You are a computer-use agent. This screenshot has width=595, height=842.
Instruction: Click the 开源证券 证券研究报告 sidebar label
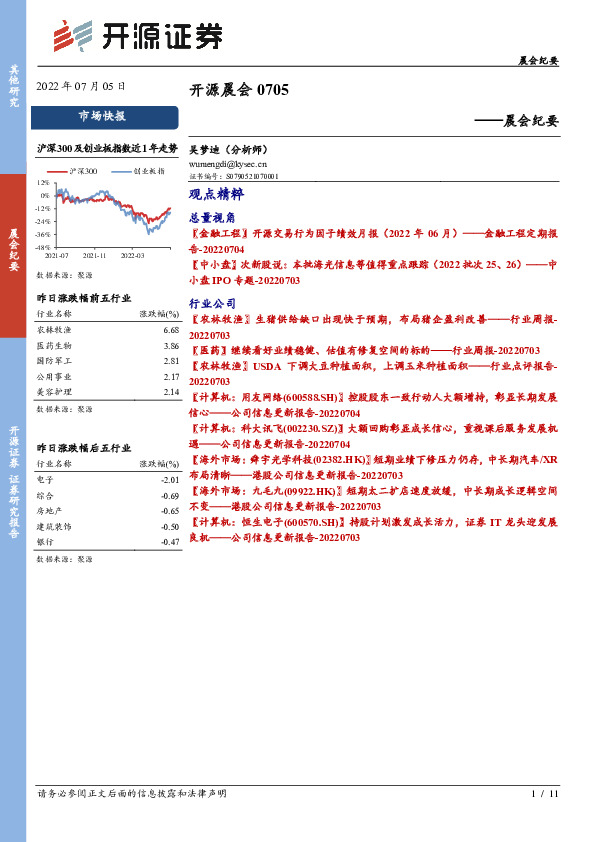(14, 482)
